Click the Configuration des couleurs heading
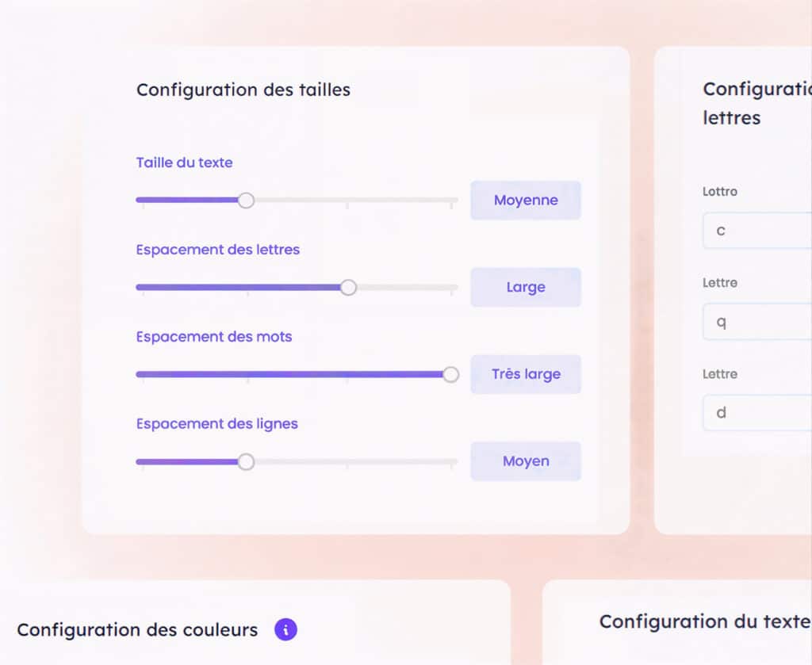This screenshot has height=665, width=812. (x=137, y=630)
